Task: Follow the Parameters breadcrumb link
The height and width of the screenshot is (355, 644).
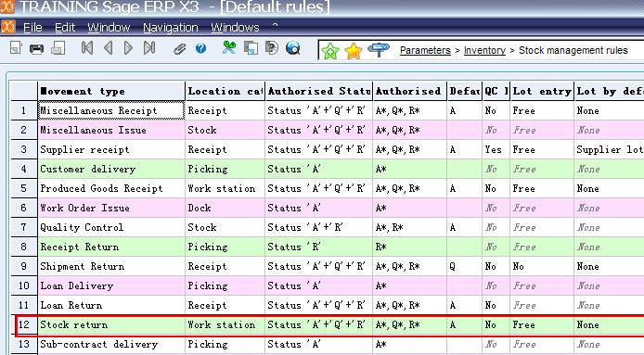Action: coord(425,50)
